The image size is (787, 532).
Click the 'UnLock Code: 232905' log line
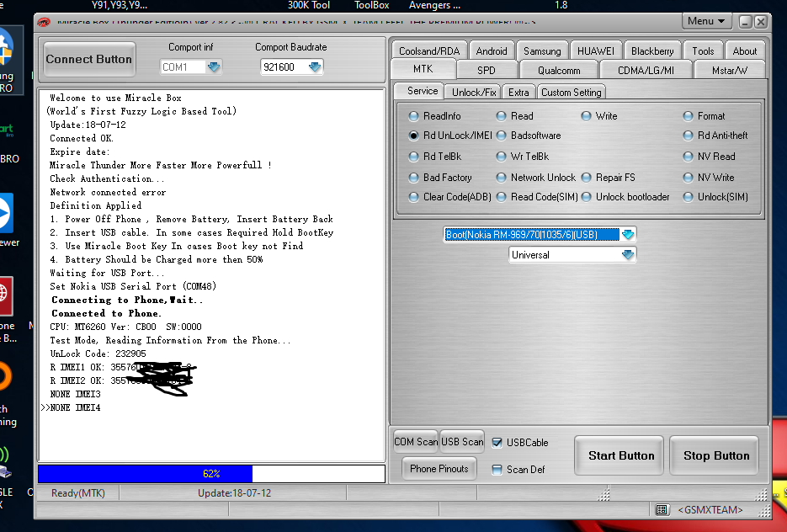98,354
